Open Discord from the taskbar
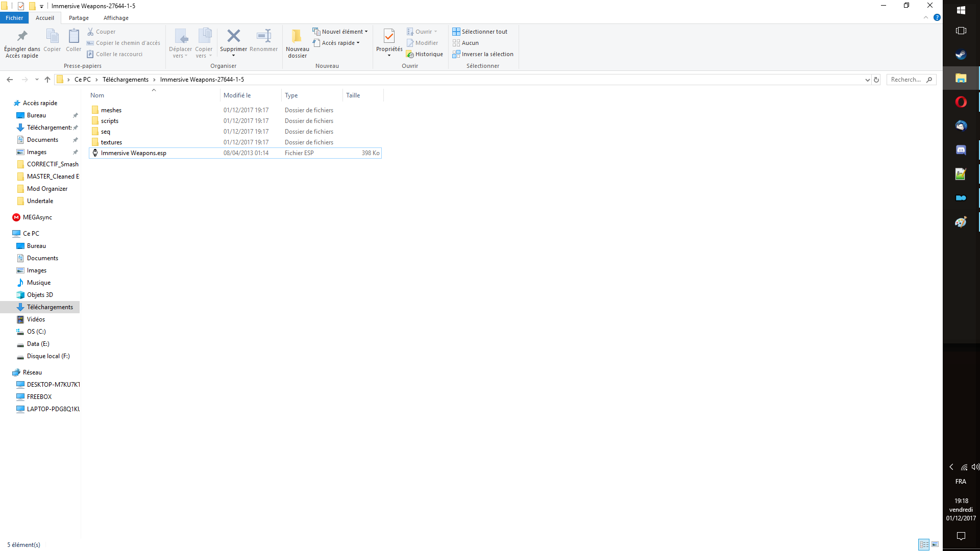The height and width of the screenshot is (551, 980). point(961,150)
